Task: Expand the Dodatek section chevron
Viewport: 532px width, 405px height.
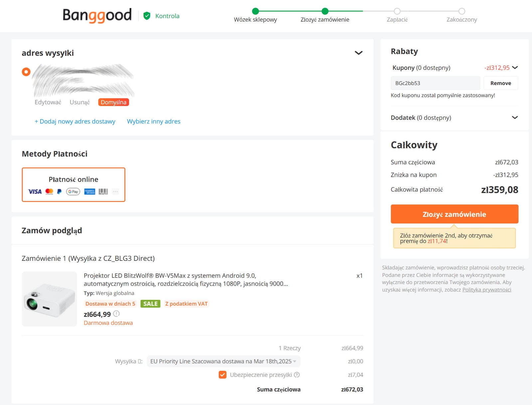Action: pos(515,118)
